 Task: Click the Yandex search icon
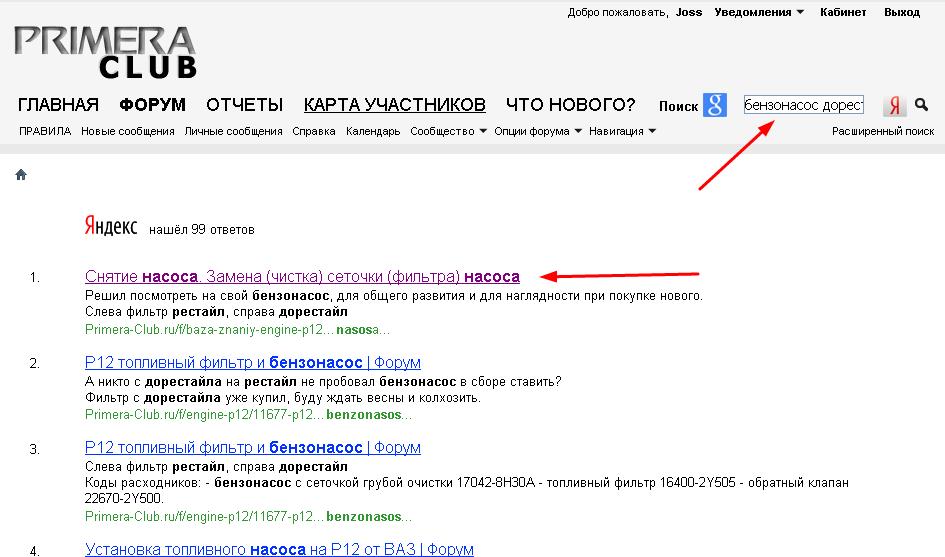coord(894,105)
